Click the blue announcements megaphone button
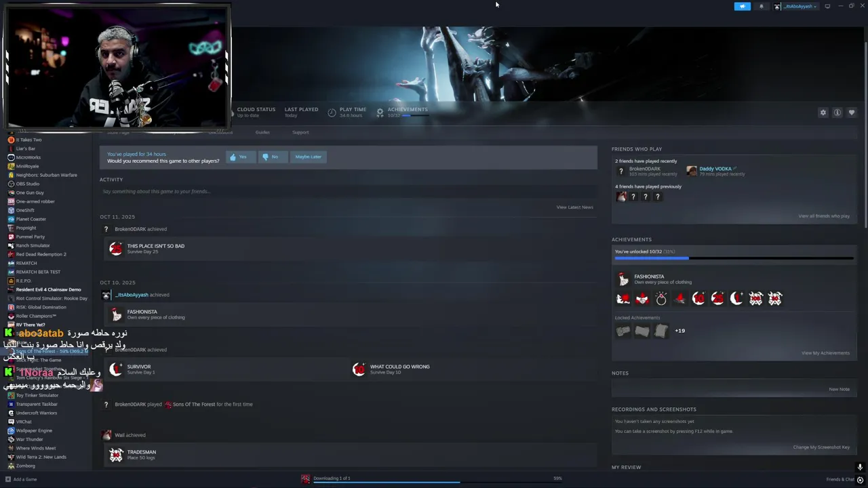868x488 pixels. (742, 6)
